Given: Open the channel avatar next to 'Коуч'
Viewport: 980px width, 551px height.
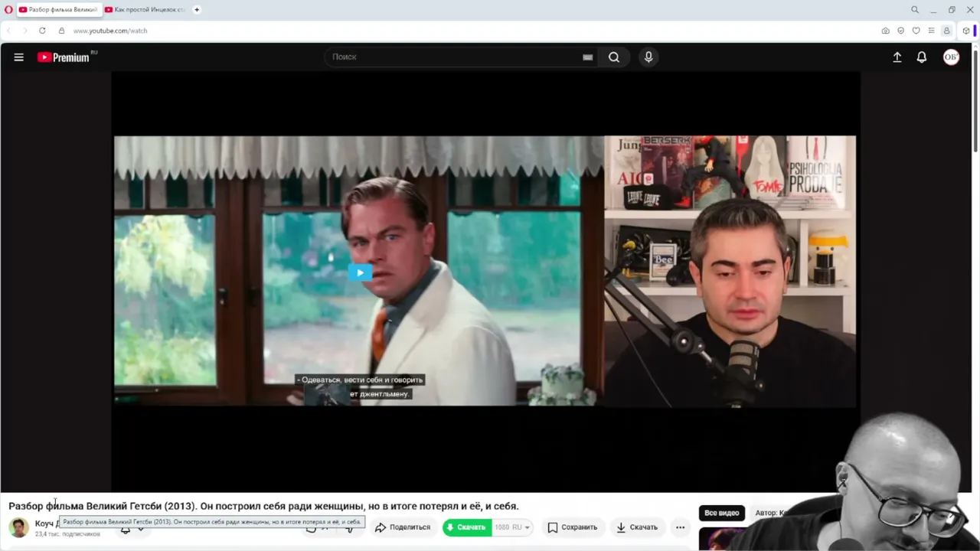Looking at the screenshot, I should pyautogui.click(x=19, y=527).
